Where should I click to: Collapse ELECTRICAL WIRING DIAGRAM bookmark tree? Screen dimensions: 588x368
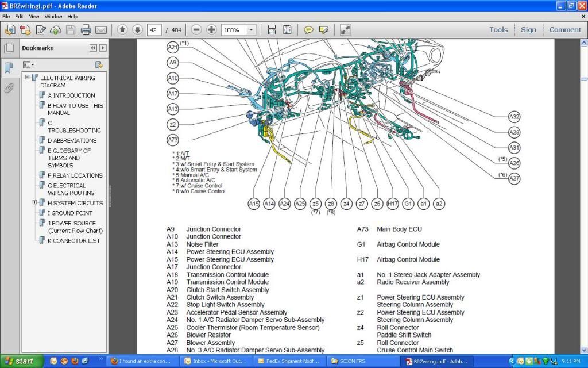(x=27, y=78)
